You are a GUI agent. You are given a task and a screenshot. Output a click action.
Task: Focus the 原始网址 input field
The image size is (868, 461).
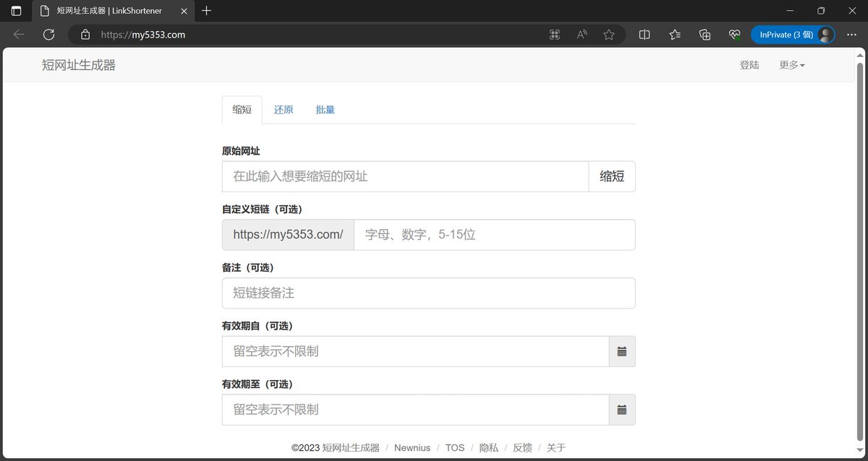click(x=406, y=176)
